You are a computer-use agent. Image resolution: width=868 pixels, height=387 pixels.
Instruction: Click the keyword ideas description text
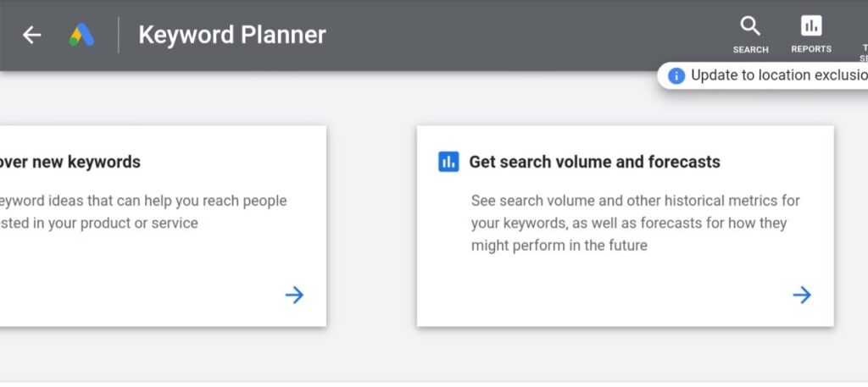coord(143,212)
